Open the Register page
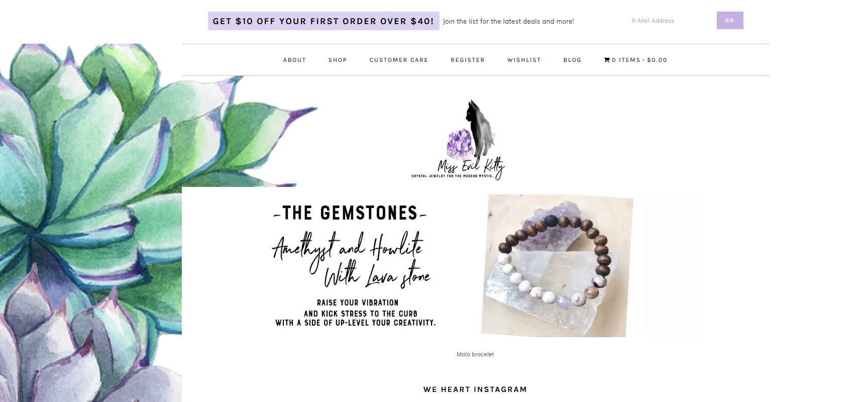 pyautogui.click(x=468, y=60)
